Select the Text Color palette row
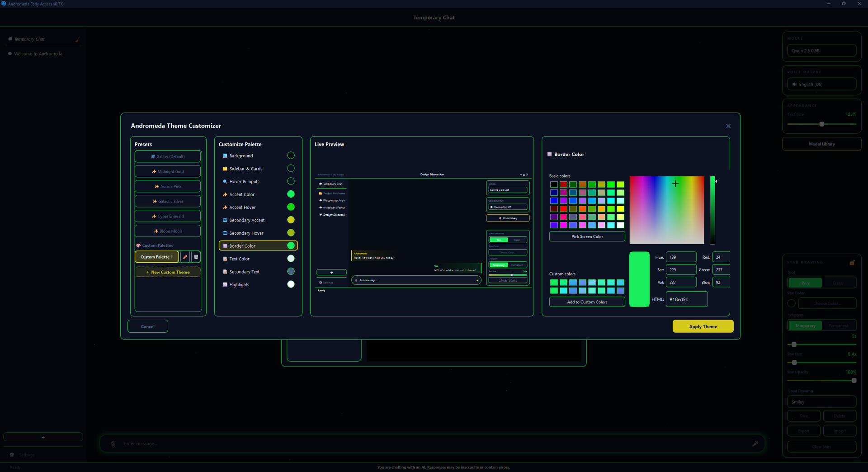868x472 pixels. click(258, 259)
